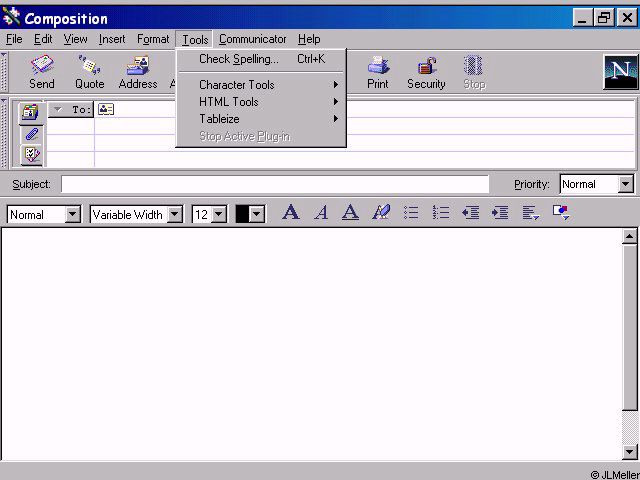Choose Check Spelling from Tools menu
Screen dimensions: 640x480
coord(261,59)
